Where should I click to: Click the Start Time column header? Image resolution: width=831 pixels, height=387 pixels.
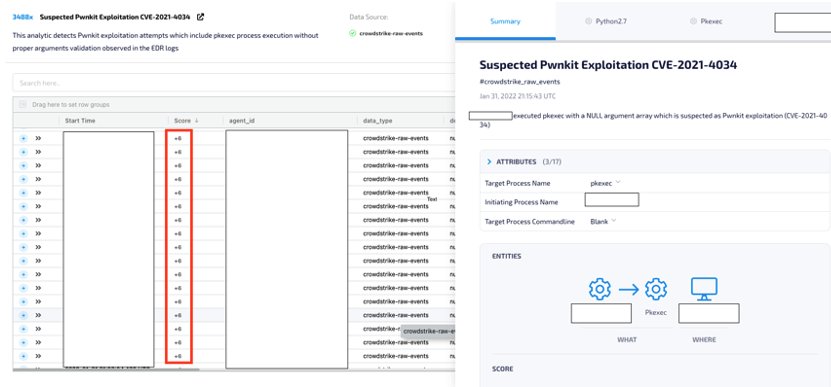(x=80, y=121)
